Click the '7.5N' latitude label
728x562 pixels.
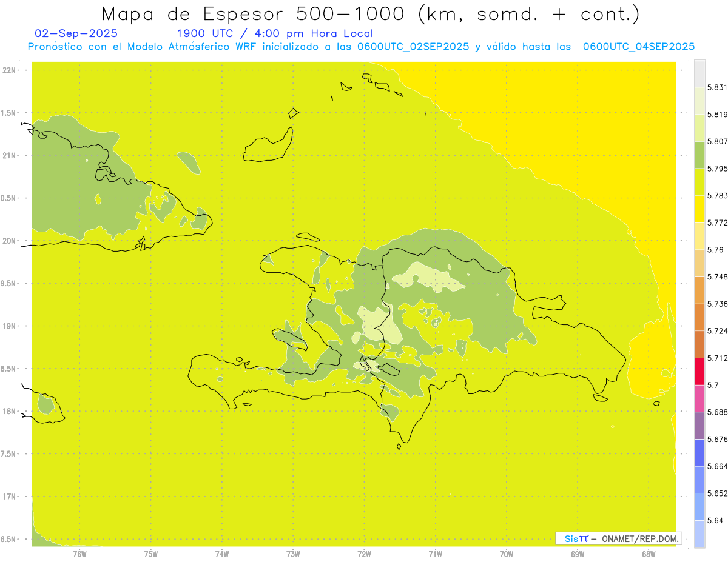[x=10, y=454]
